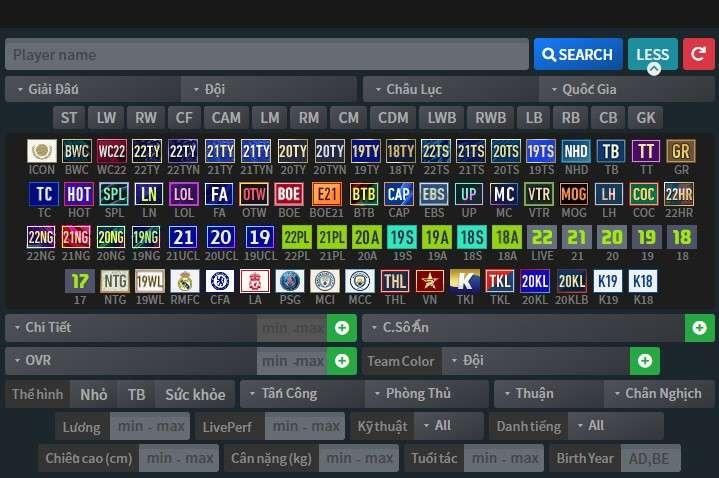This screenshot has height=478, width=719.
Task: Select the 19S season badge
Action: pyautogui.click(x=402, y=237)
